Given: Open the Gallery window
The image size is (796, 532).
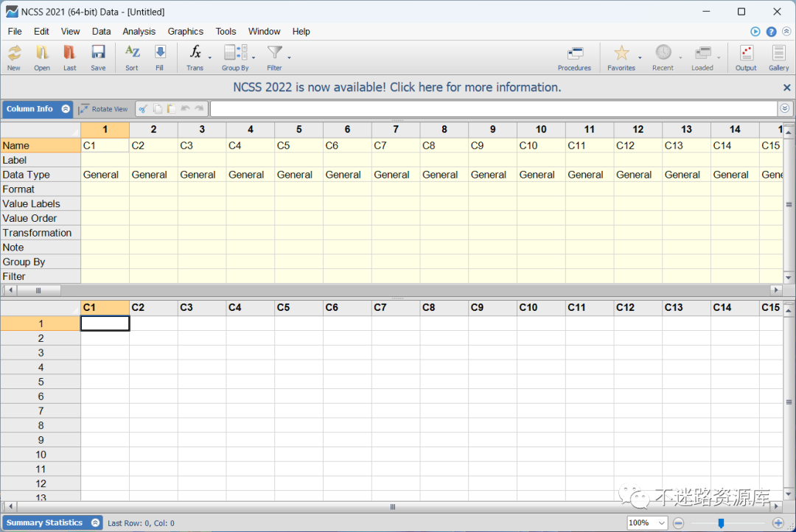Looking at the screenshot, I should tap(778, 57).
